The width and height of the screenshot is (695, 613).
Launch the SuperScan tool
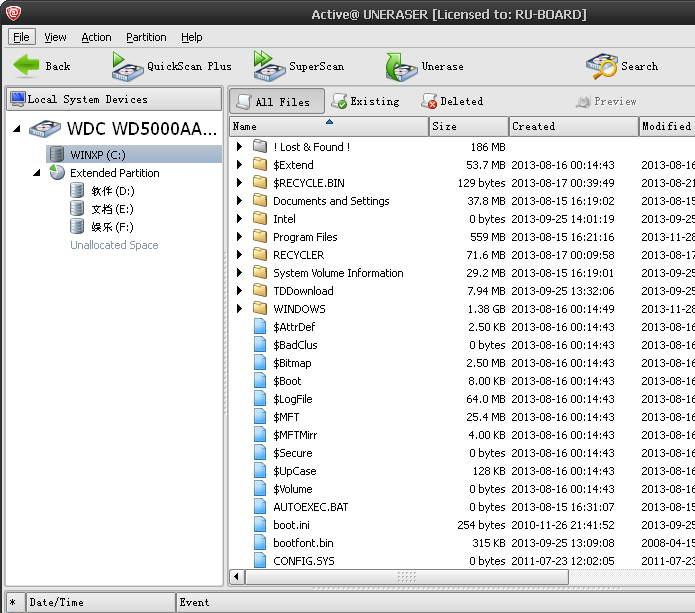(x=269, y=67)
